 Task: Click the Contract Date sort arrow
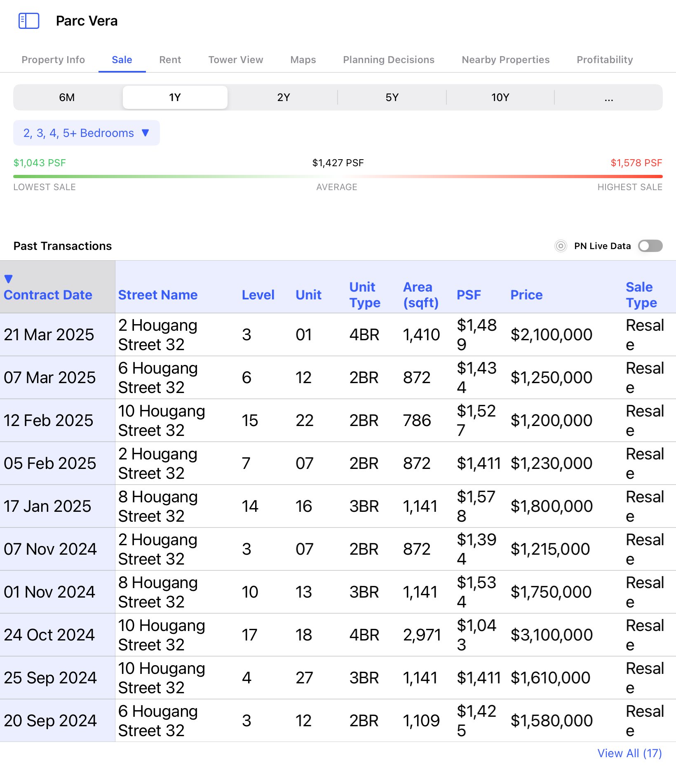click(x=8, y=279)
